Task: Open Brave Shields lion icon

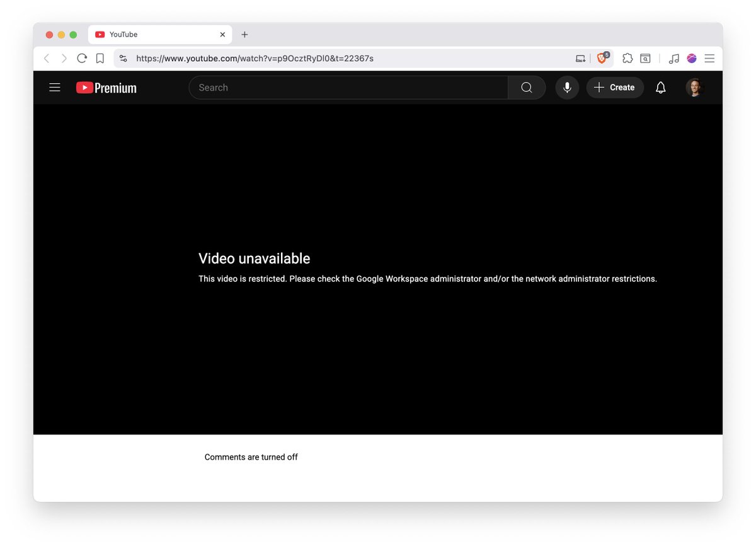Action: [602, 58]
